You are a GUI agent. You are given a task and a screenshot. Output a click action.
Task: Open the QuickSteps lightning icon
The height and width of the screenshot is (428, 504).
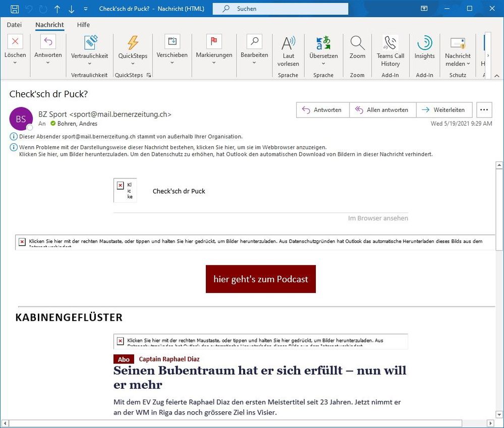(x=133, y=43)
